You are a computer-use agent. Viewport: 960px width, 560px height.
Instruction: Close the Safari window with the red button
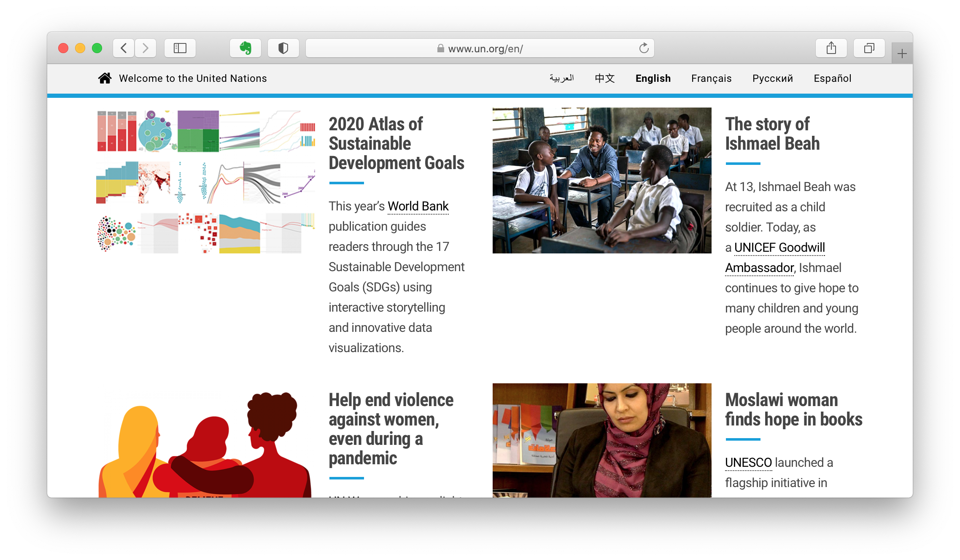point(63,48)
